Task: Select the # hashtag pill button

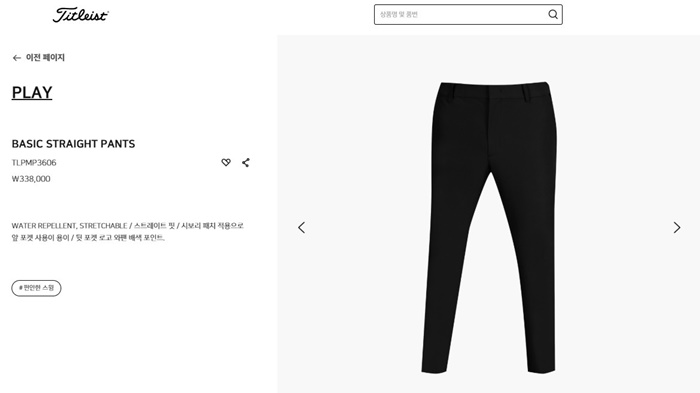Action: [x=36, y=288]
